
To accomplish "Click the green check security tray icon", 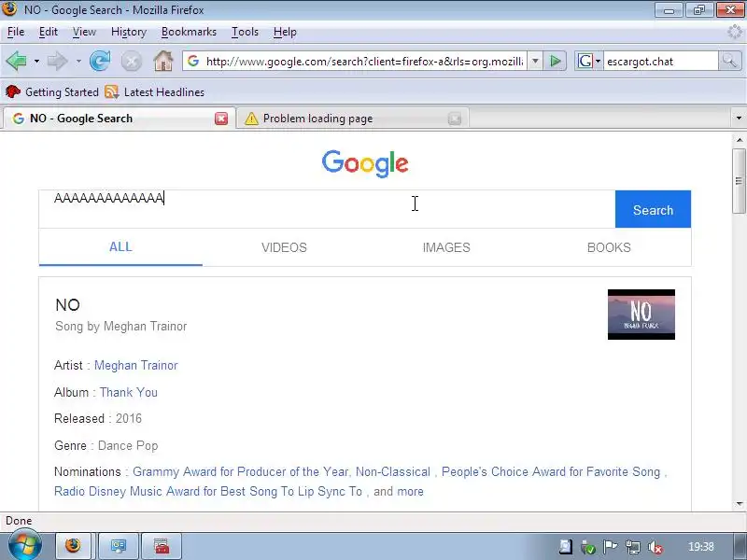I will click(588, 547).
